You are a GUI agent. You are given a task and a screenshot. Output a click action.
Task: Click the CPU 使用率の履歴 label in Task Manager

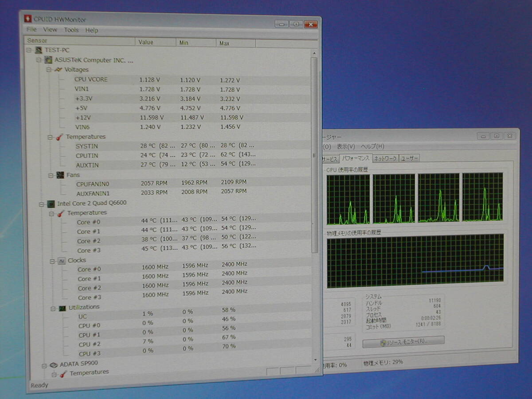tap(347, 169)
